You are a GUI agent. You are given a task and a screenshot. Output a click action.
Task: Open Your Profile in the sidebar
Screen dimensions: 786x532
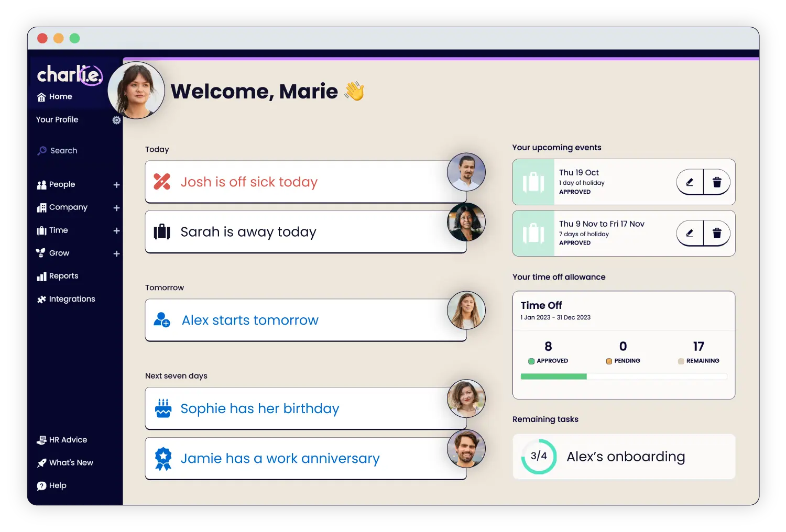point(57,119)
